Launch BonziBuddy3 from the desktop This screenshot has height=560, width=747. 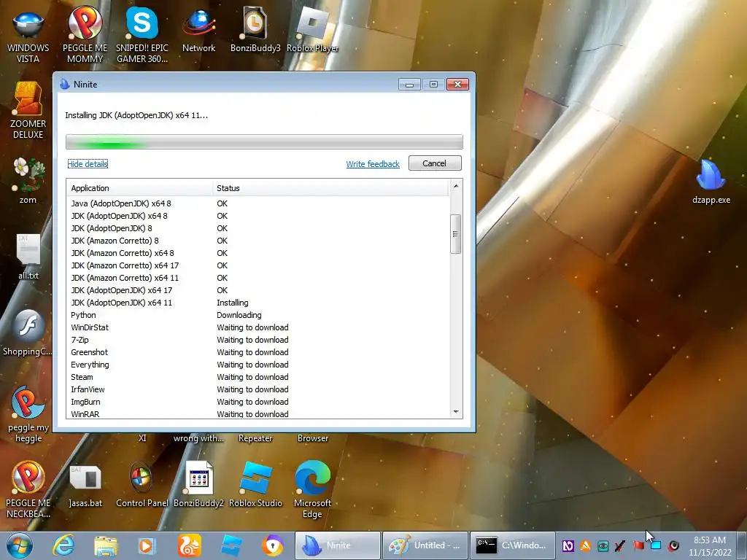tap(255, 29)
